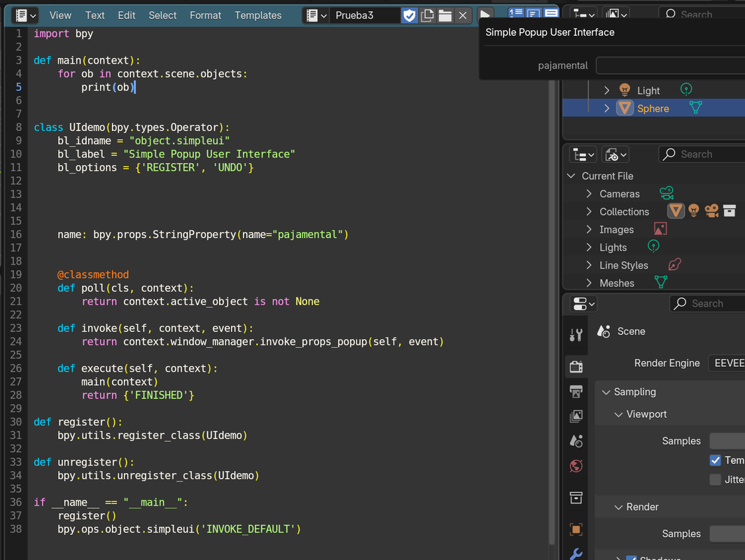
Task: Run script with the play button
Action: tap(485, 14)
